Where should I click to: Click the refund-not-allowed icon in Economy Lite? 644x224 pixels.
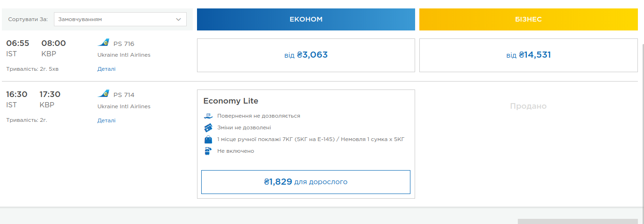click(x=209, y=116)
